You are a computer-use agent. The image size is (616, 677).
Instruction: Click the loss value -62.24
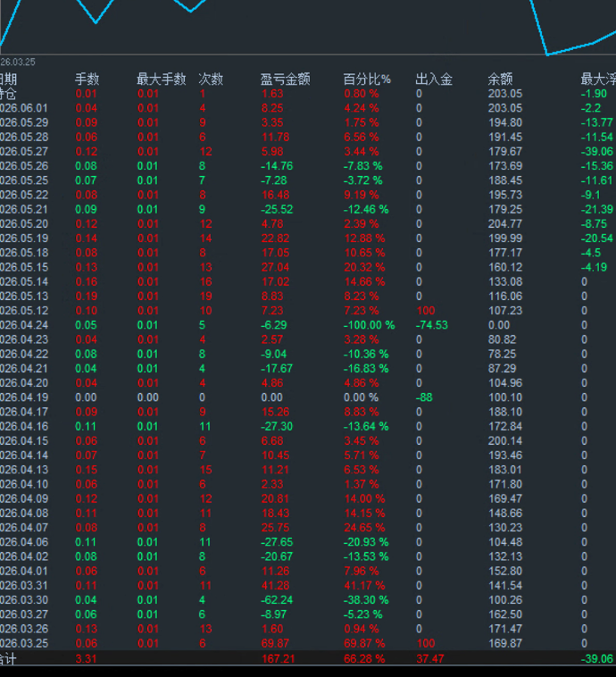277,599
